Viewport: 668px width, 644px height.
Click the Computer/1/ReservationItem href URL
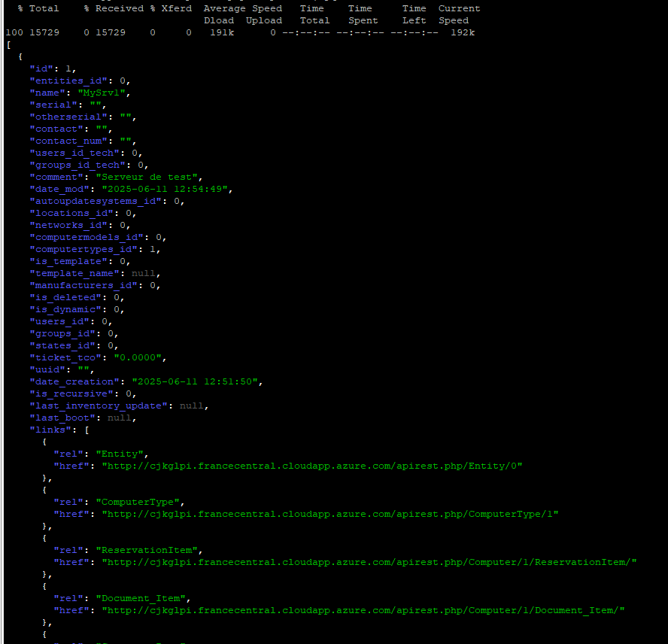tap(369, 563)
